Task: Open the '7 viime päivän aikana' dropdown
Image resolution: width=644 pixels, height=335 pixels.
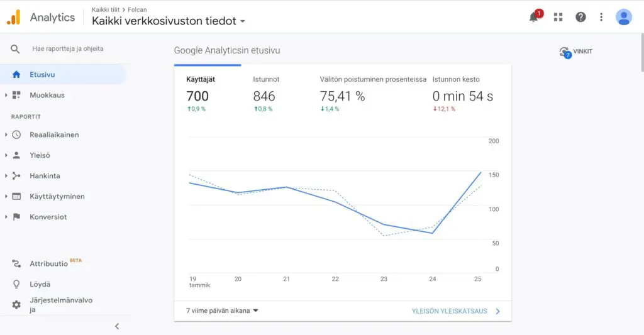Action: [223, 310]
